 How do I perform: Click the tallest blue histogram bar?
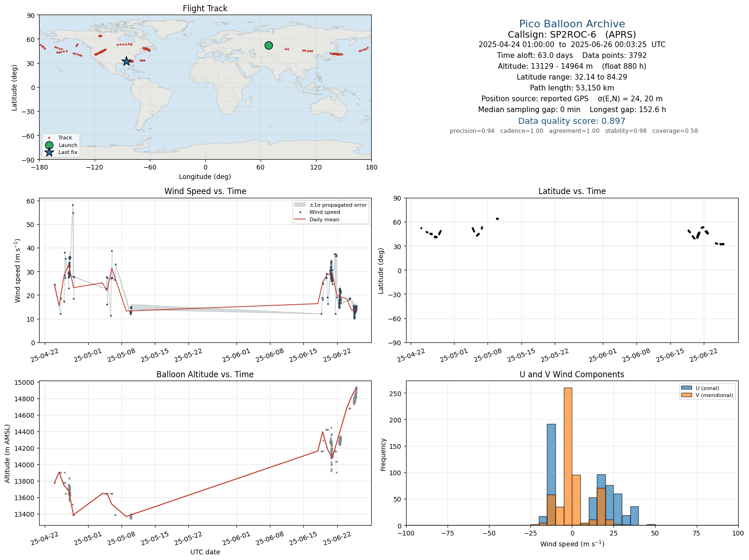pyautogui.click(x=551, y=475)
